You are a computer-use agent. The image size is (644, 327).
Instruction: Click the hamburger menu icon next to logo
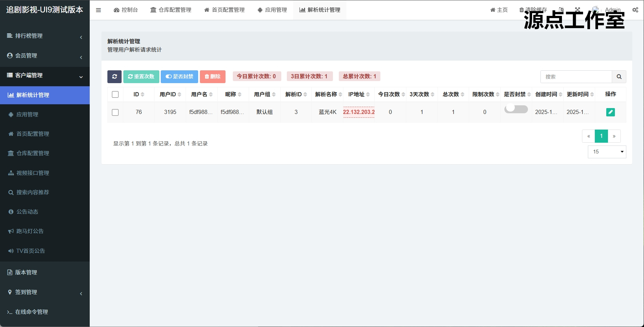point(98,10)
